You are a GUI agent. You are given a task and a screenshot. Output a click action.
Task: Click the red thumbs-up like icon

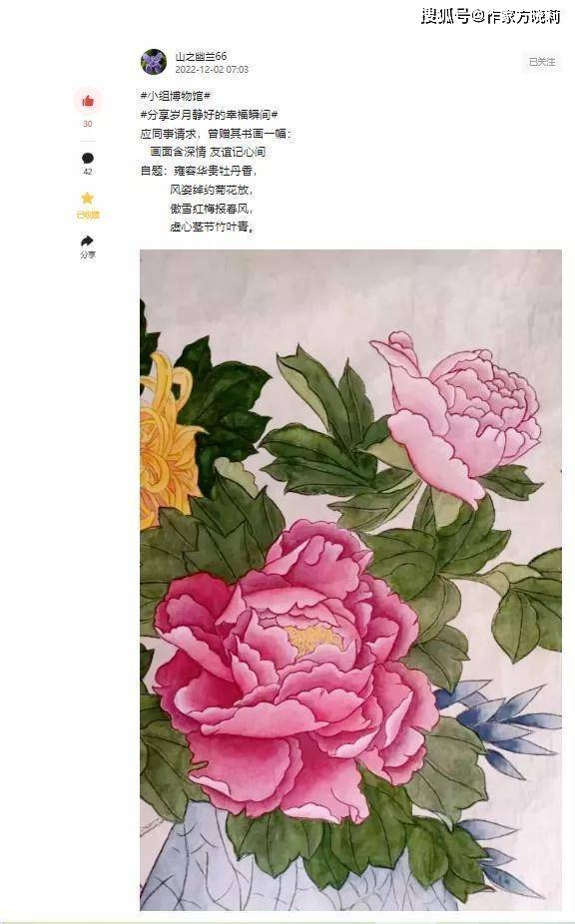88,101
